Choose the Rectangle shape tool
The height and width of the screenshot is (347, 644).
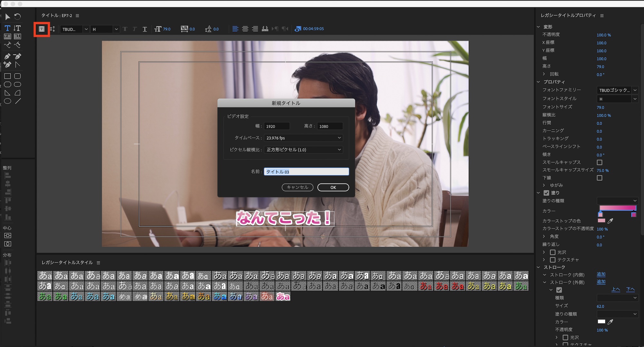pyautogui.click(x=7, y=76)
